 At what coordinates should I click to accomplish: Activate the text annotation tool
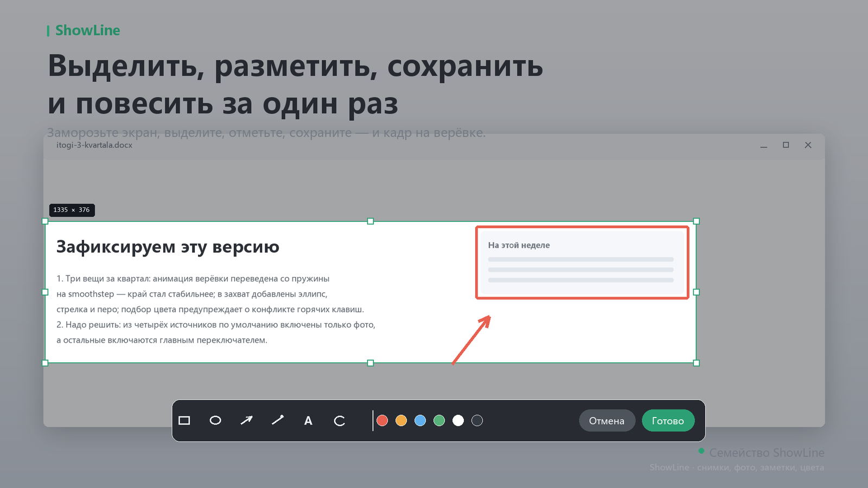308,421
